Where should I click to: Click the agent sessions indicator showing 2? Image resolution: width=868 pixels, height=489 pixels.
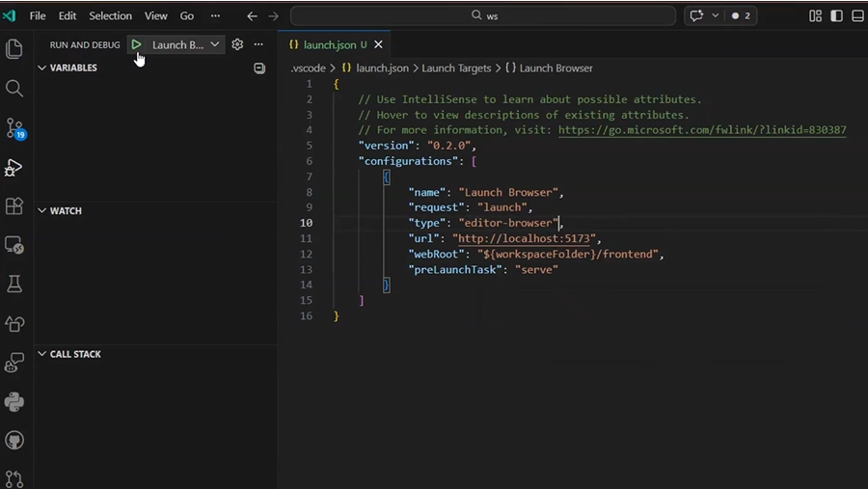[x=741, y=15]
